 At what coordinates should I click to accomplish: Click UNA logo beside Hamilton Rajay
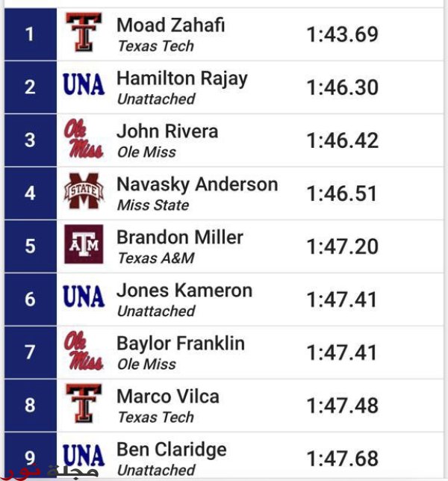[x=84, y=84]
